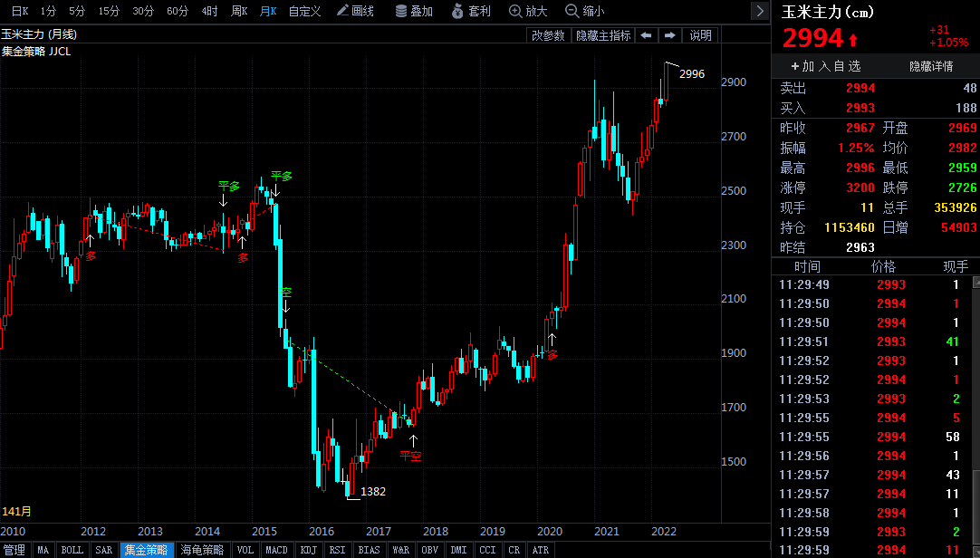
Task: Switch to 5分 period
Action: (x=77, y=11)
